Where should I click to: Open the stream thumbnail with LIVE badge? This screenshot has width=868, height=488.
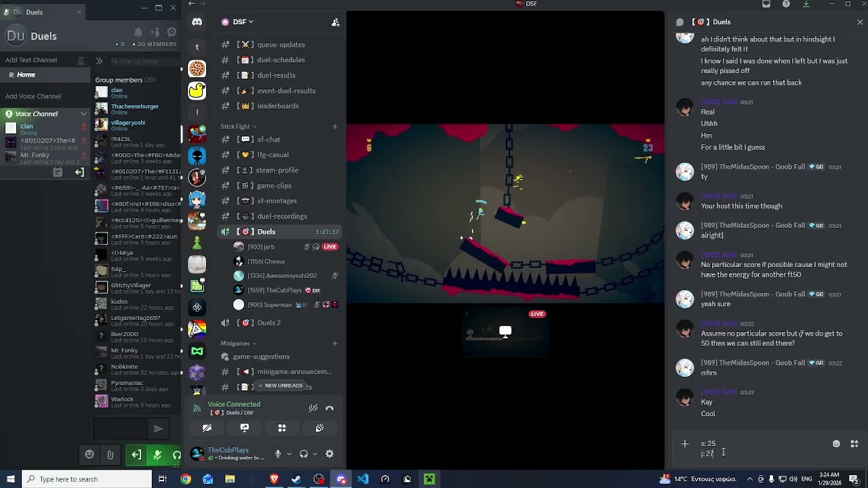point(505,331)
